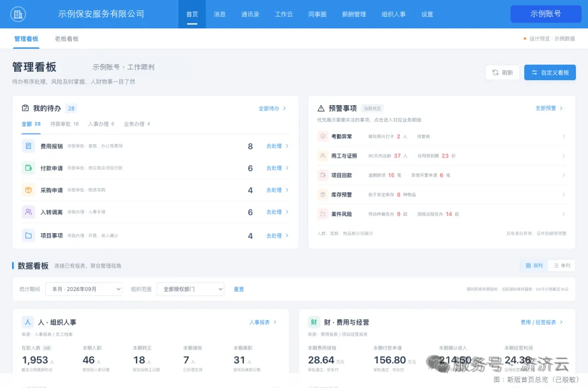Click the 刷新 refresh button
This screenshot has width=588, height=388.
pos(502,72)
